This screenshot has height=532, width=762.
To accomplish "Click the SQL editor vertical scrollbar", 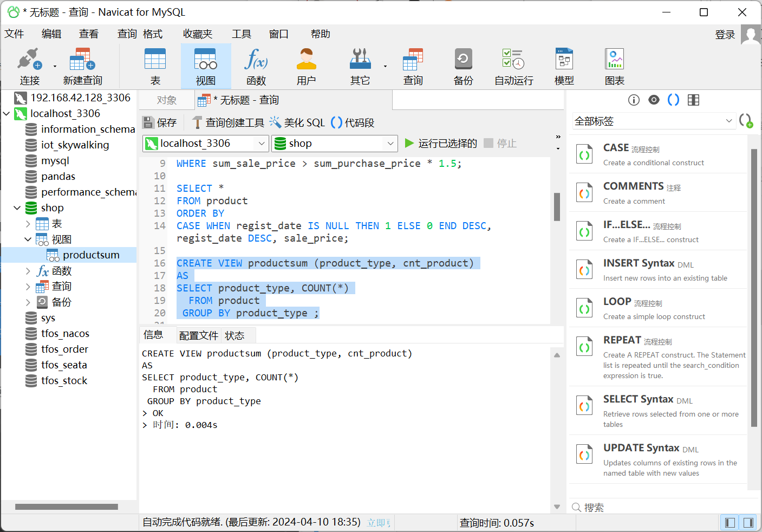I will pos(557,207).
